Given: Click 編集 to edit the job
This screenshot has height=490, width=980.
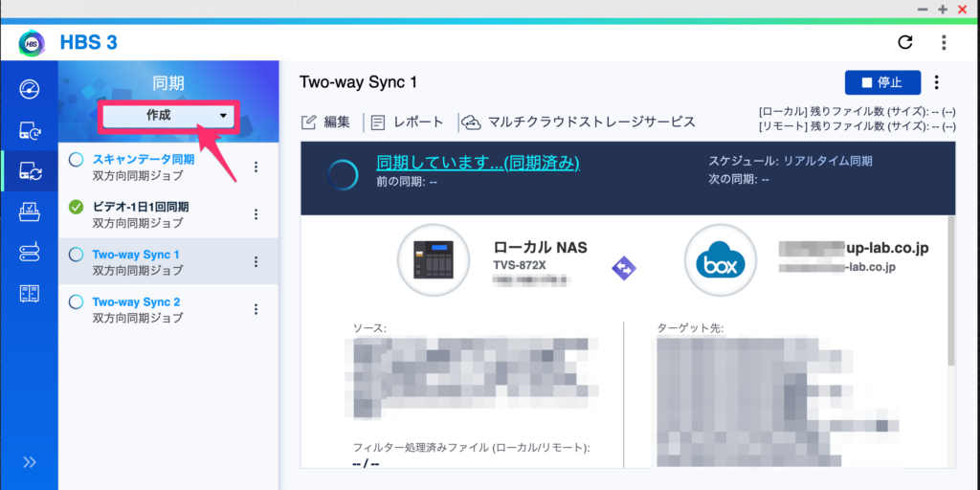Looking at the screenshot, I should point(325,122).
